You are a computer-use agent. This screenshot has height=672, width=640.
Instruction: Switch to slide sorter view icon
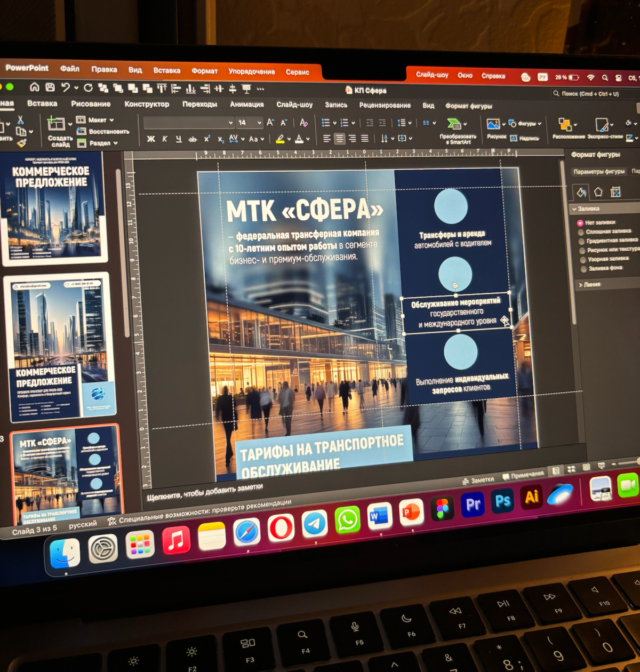coord(571,469)
